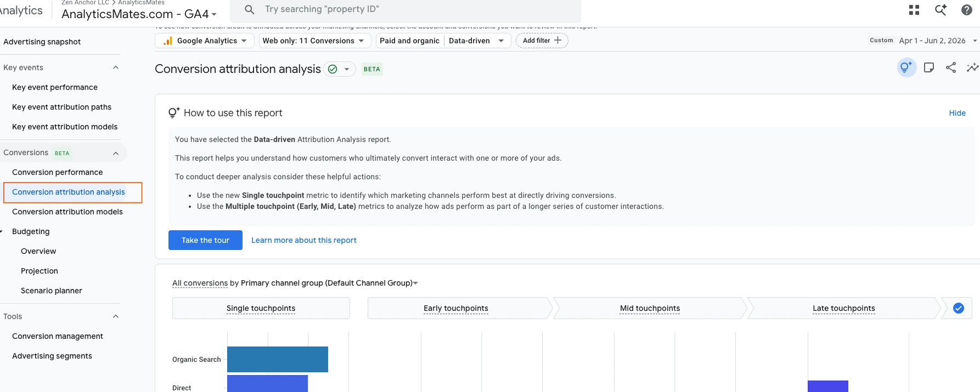Collapse the Budgeting tree item

coord(2,231)
